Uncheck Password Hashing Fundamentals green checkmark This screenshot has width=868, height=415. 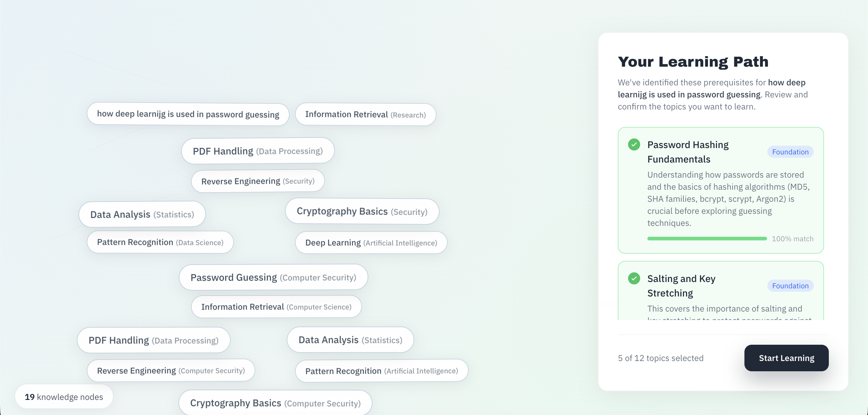click(x=634, y=145)
